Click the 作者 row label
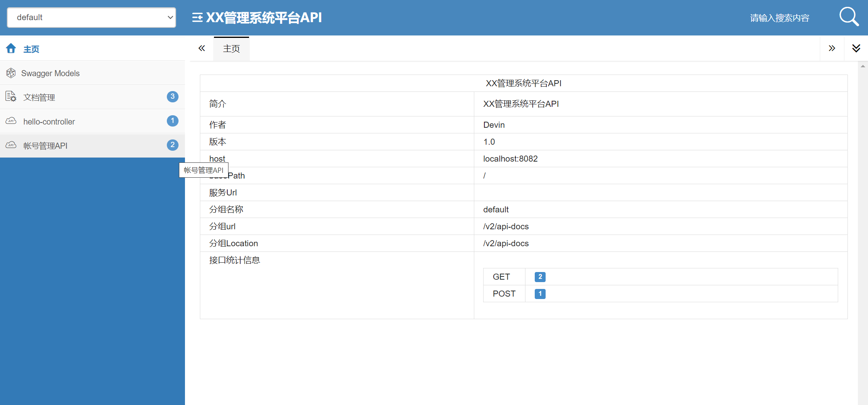This screenshot has height=405, width=868. [x=218, y=125]
